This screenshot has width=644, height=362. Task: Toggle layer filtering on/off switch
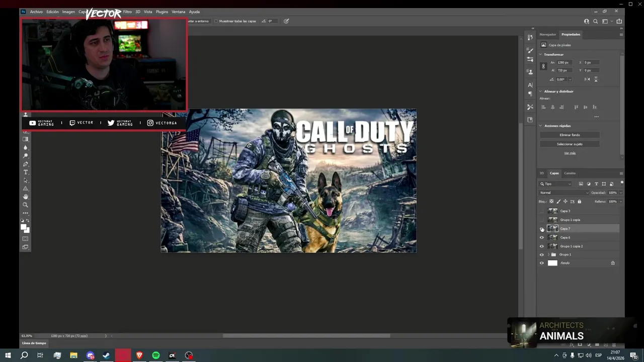[x=622, y=183]
